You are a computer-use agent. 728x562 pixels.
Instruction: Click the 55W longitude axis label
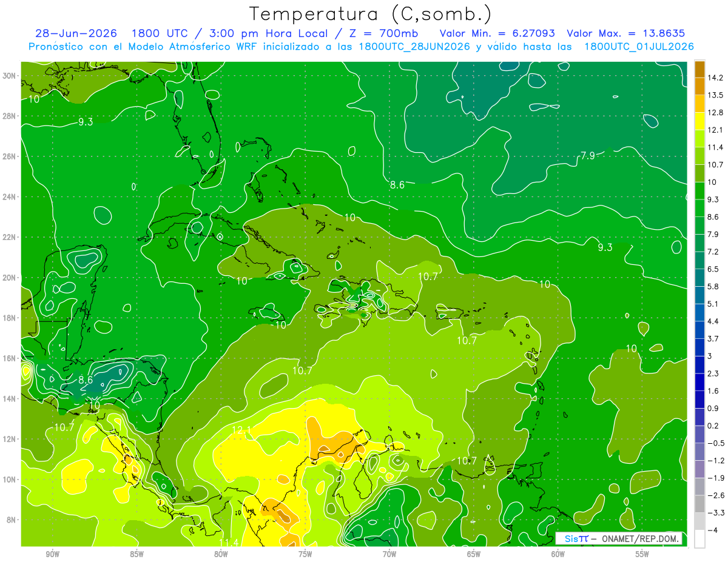[x=642, y=554]
